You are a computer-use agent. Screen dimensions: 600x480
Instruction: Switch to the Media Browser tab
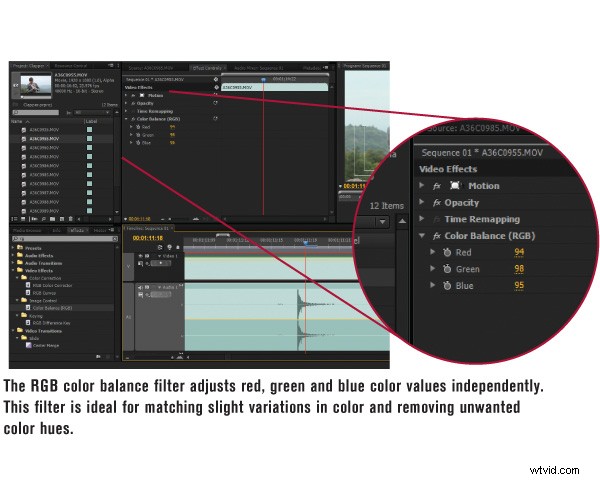(x=27, y=230)
